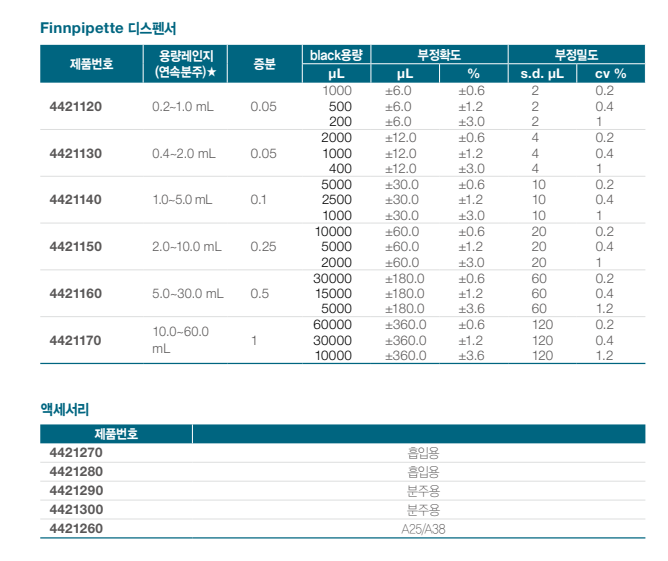Select product number 4421120

point(76,106)
